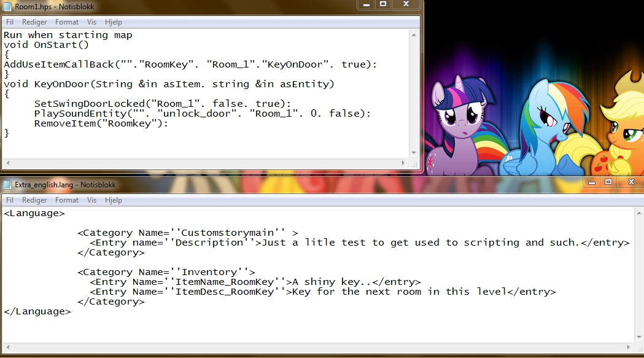The height and width of the screenshot is (358, 644).
Task: Click scroll-left arrow in Extra_english.lang window
Action: (x=9, y=348)
